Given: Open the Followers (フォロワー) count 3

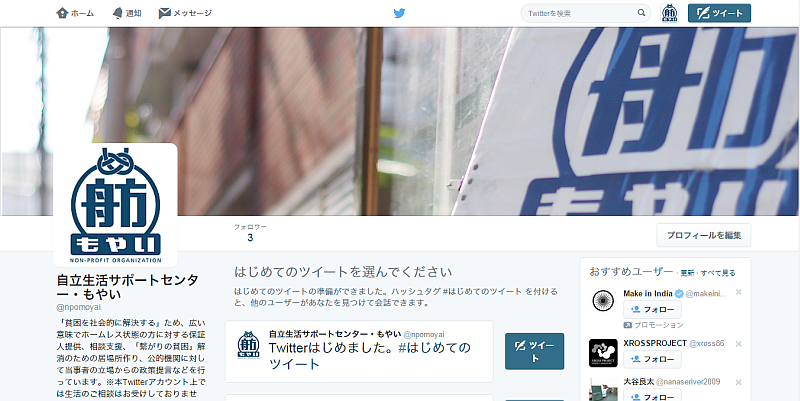Looking at the screenshot, I should click(250, 233).
